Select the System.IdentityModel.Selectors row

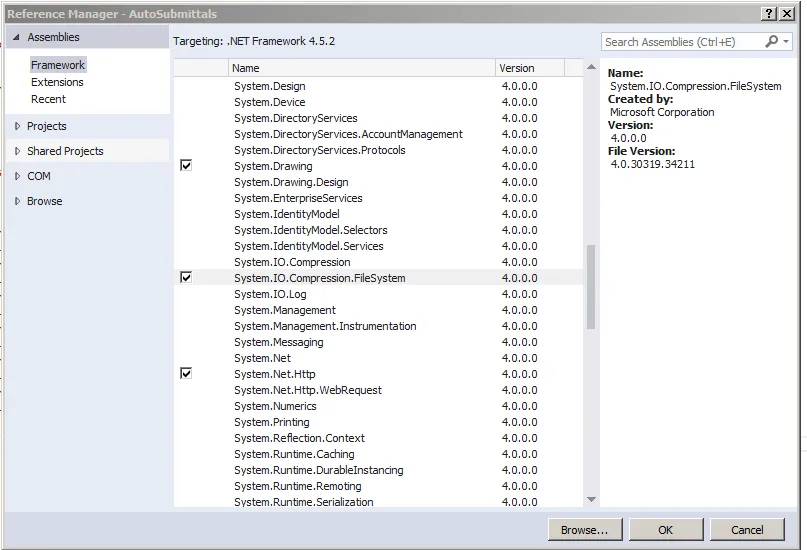[378, 230]
